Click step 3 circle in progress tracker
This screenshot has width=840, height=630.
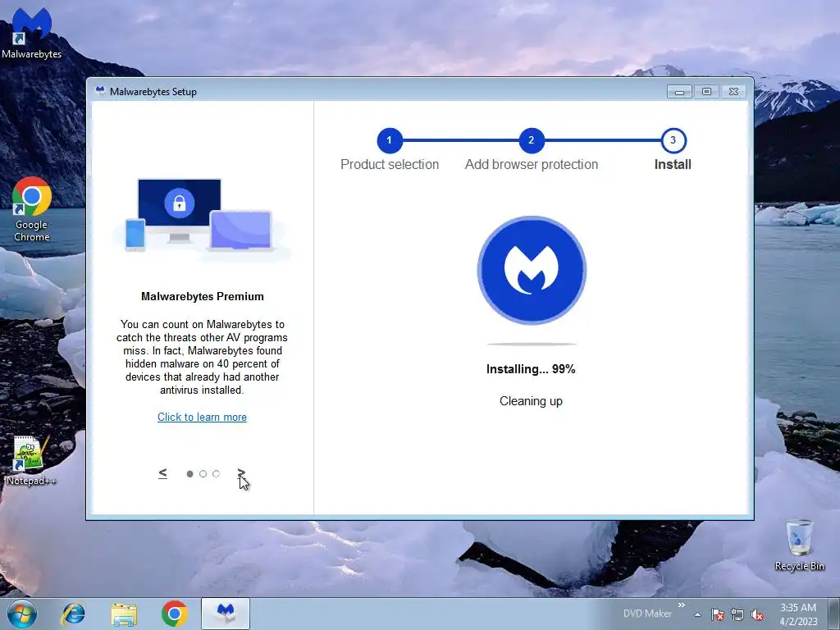coord(673,140)
